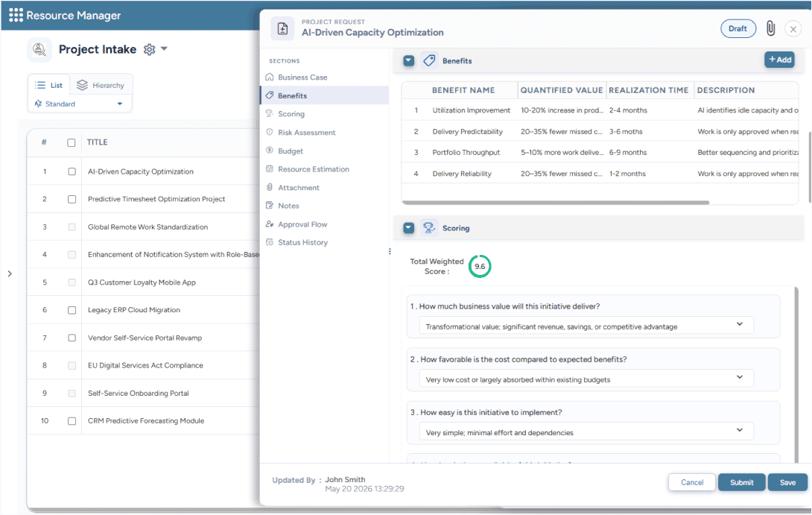Click the Budget section icon
Image resolution: width=812 pixels, height=515 pixels.
click(x=269, y=151)
